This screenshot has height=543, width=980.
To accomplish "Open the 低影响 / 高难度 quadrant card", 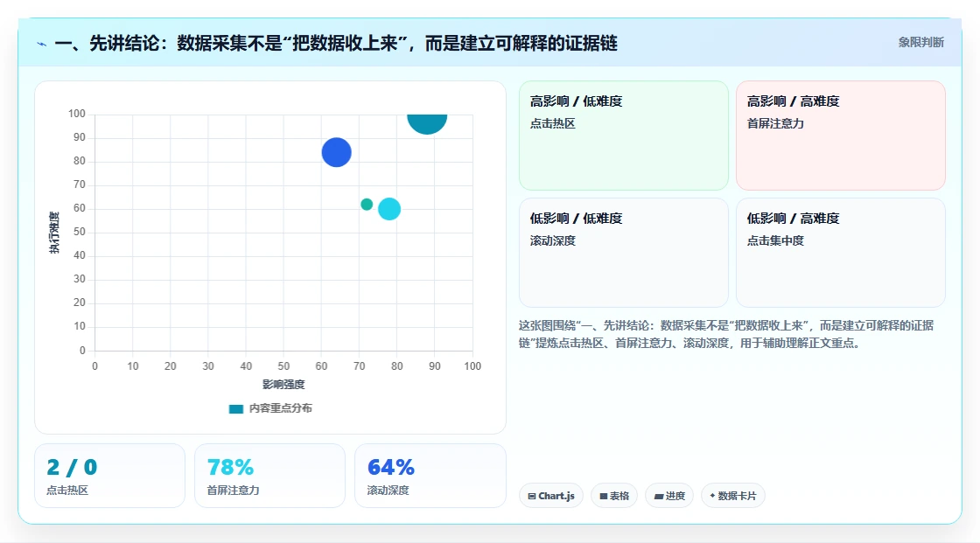I will point(840,253).
